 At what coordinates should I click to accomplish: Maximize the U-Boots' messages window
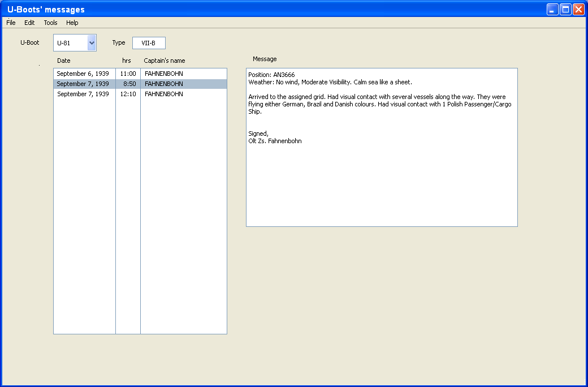pos(565,10)
